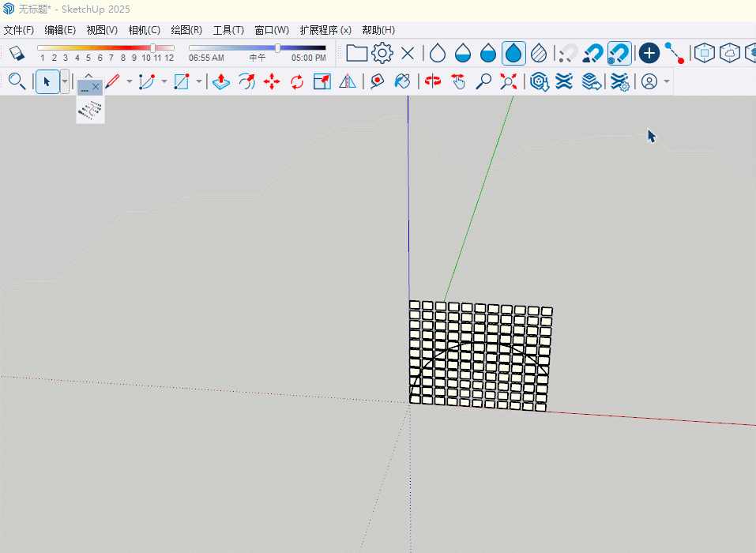Activate the Orbit camera tool
Screen dimensions: 756x553
(432, 81)
